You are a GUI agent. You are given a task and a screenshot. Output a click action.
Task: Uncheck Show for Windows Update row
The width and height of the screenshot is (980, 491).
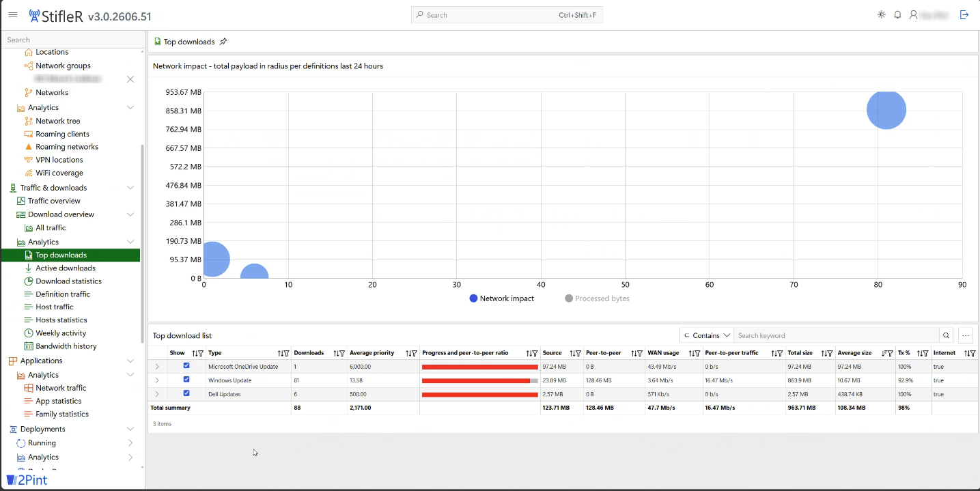click(x=186, y=380)
